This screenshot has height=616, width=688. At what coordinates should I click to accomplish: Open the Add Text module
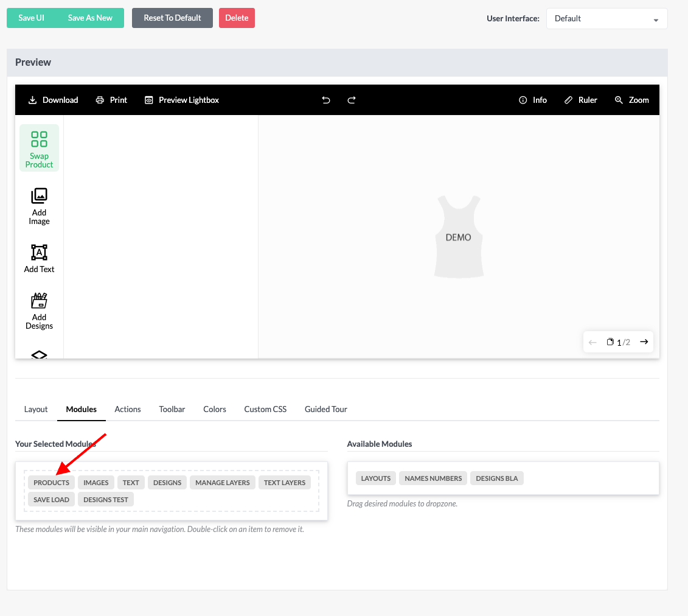coord(39,259)
